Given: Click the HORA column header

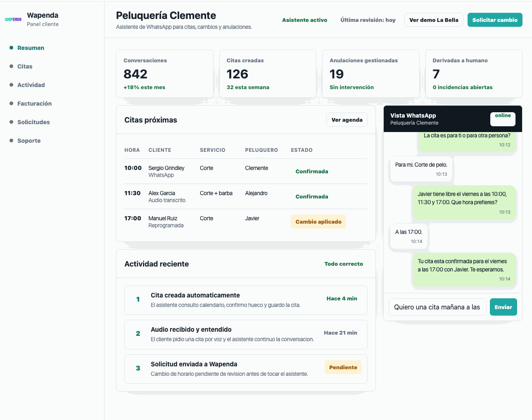Looking at the screenshot, I should coord(132,150).
